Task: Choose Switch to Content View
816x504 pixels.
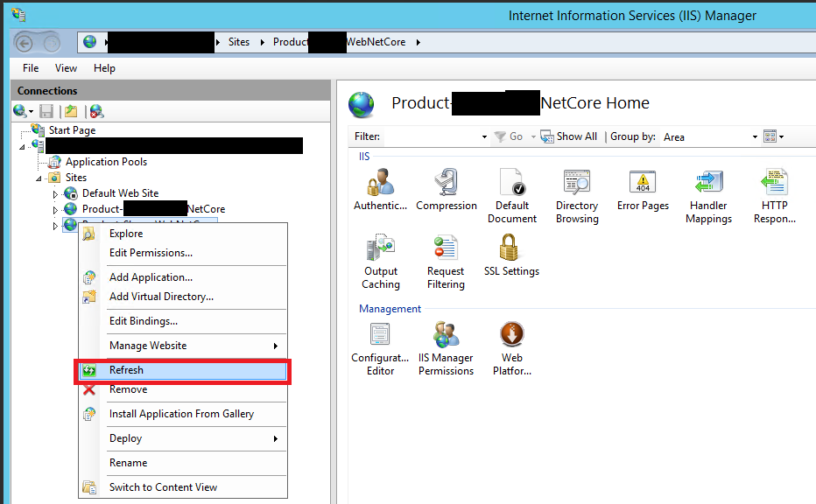Action: pos(182,486)
